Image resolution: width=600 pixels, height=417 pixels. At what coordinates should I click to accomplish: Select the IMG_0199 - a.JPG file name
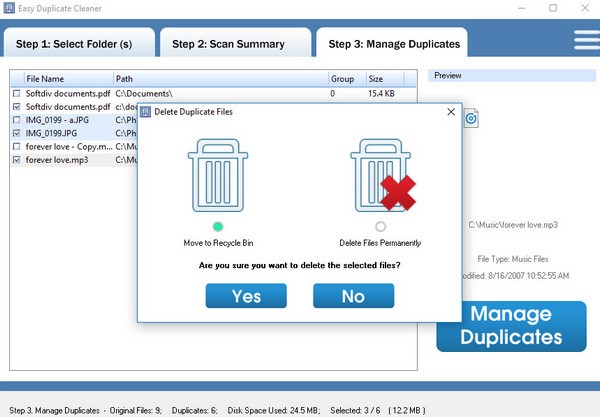(x=57, y=120)
